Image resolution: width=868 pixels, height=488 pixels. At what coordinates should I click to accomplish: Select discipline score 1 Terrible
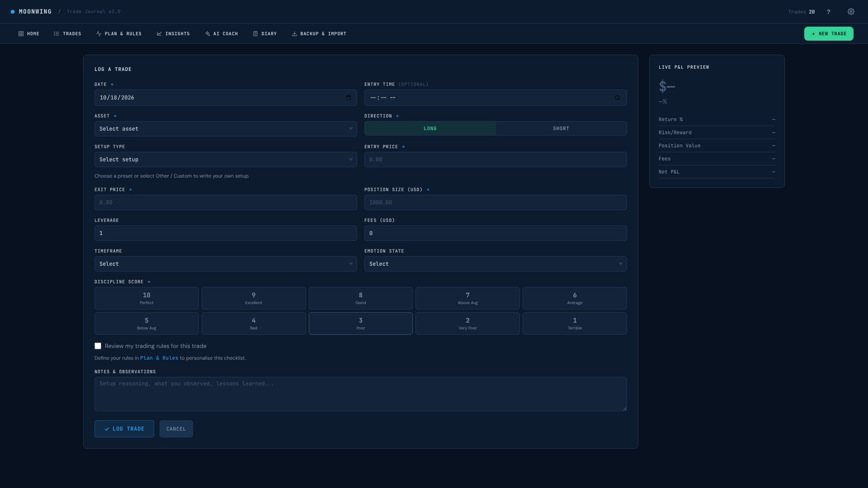tap(575, 324)
